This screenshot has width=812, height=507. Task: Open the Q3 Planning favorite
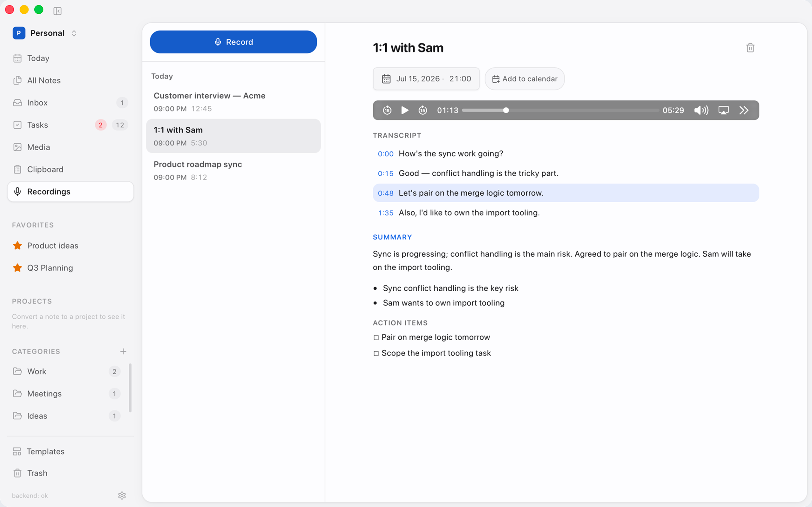coord(71,268)
